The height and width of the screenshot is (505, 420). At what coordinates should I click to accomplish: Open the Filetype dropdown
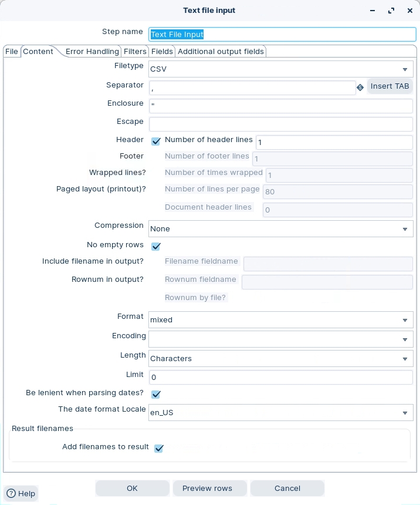click(405, 69)
